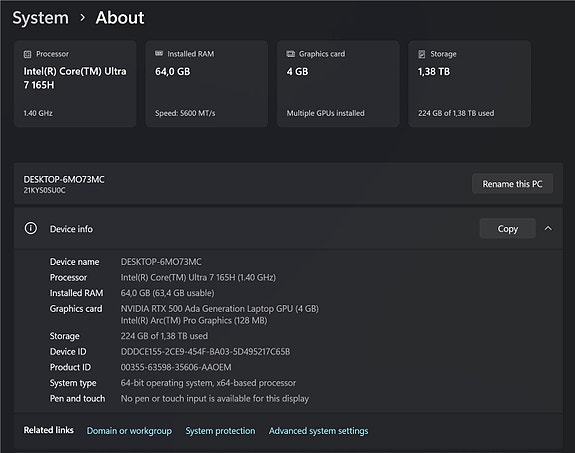575x453 pixels.
Task: Open the Processor info card
Action: [x=75, y=84]
